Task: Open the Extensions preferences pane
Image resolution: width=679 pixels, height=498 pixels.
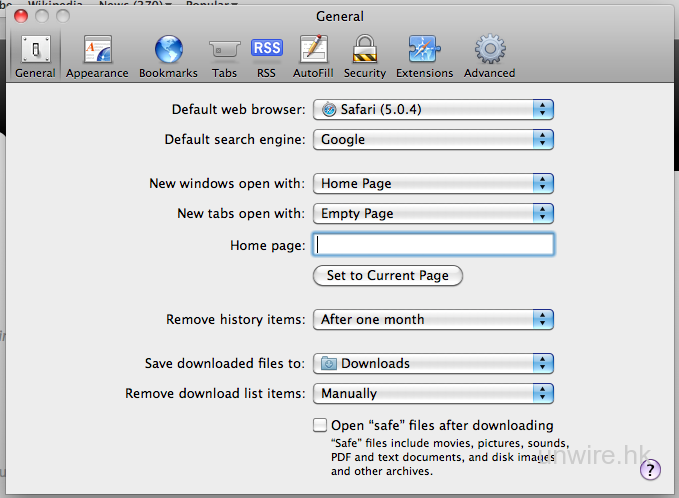Action: (x=424, y=55)
